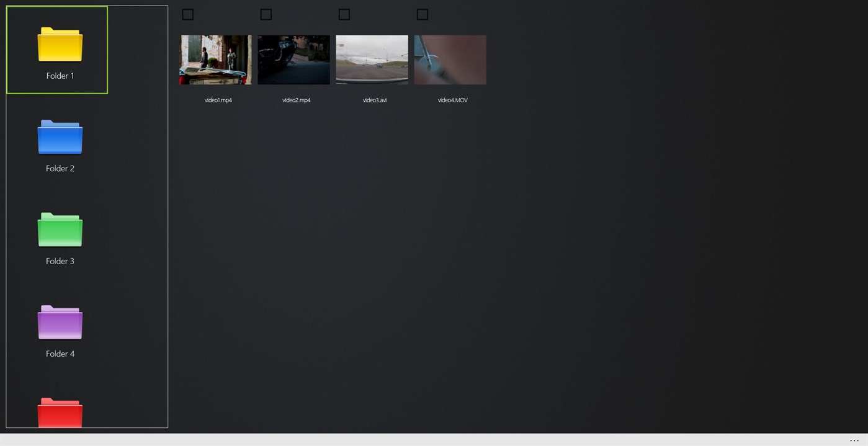The height and width of the screenshot is (446, 868).
Task: Open the app bar ellipsis menu
Action: (x=855, y=440)
